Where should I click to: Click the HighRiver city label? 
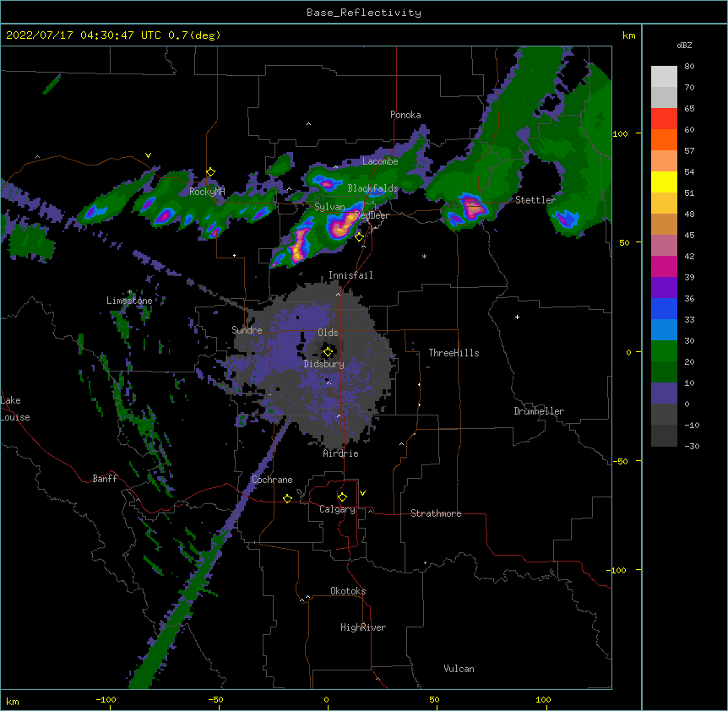coord(363,627)
